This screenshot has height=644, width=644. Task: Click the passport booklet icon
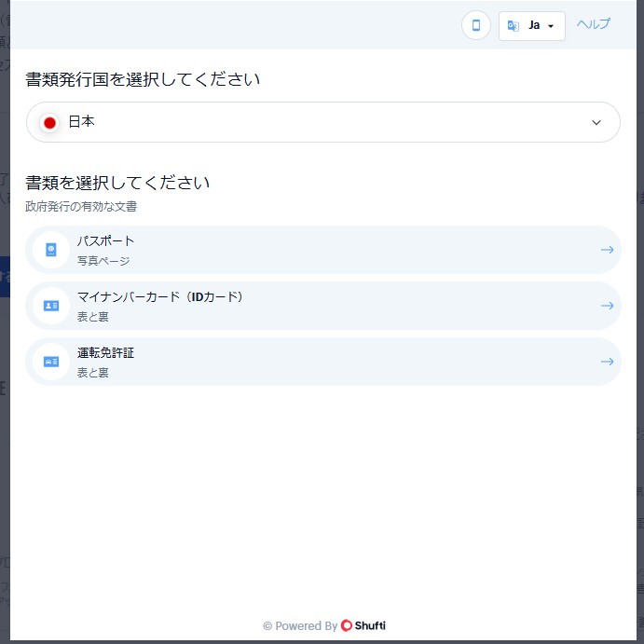(51, 250)
